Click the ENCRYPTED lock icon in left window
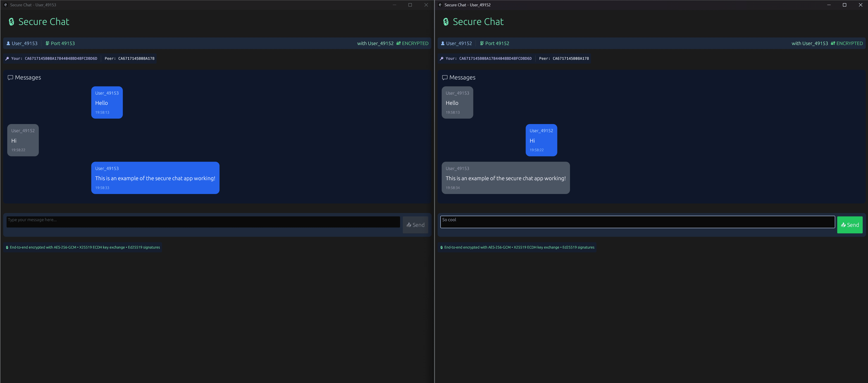Viewport: 868px width, 383px height. pos(398,43)
